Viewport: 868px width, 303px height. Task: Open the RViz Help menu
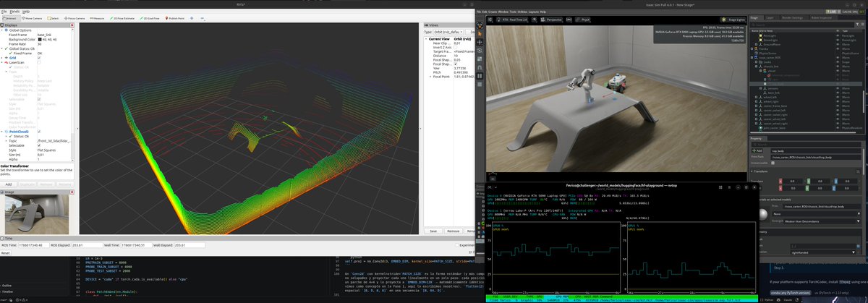tap(26, 12)
